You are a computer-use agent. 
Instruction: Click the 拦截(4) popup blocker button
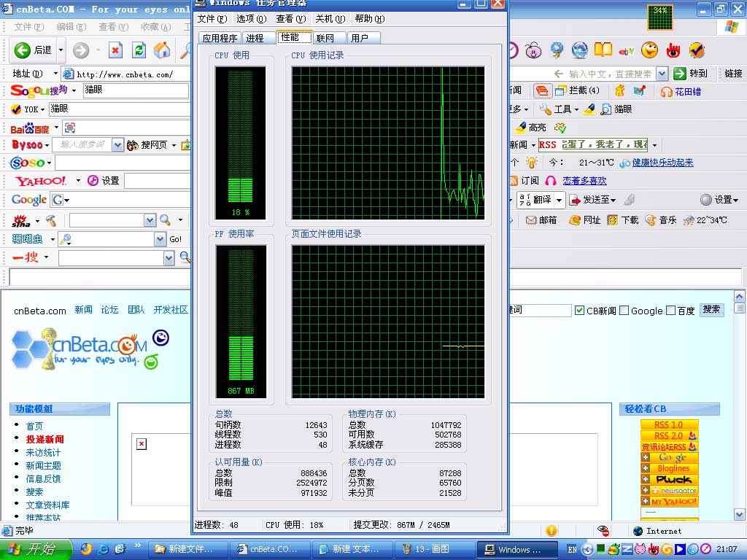pyautogui.click(x=578, y=90)
